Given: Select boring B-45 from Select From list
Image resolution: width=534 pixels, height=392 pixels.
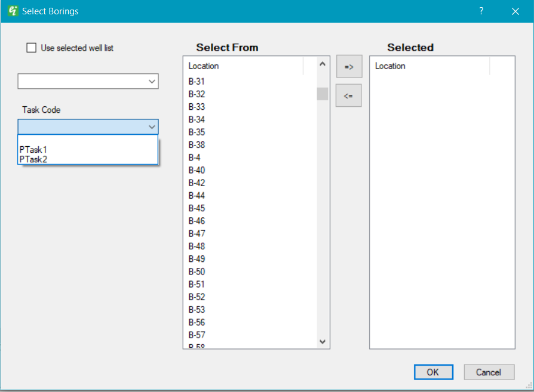Looking at the screenshot, I should (x=197, y=208).
